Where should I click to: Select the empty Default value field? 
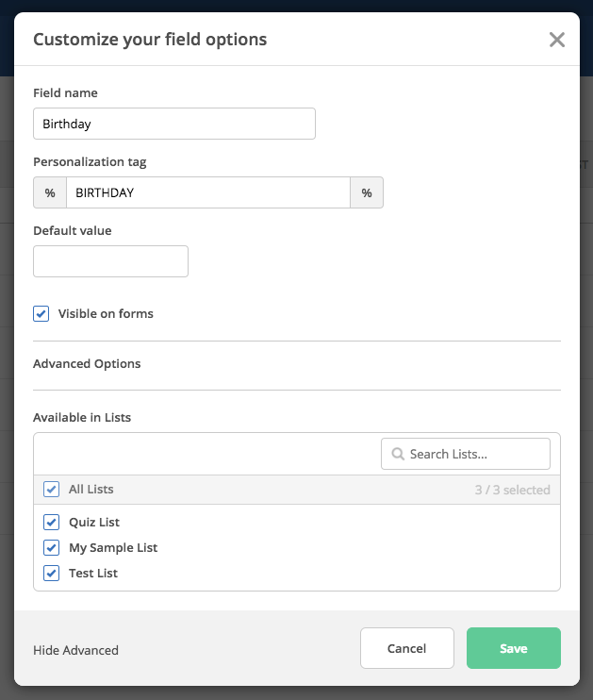(x=110, y=261)
